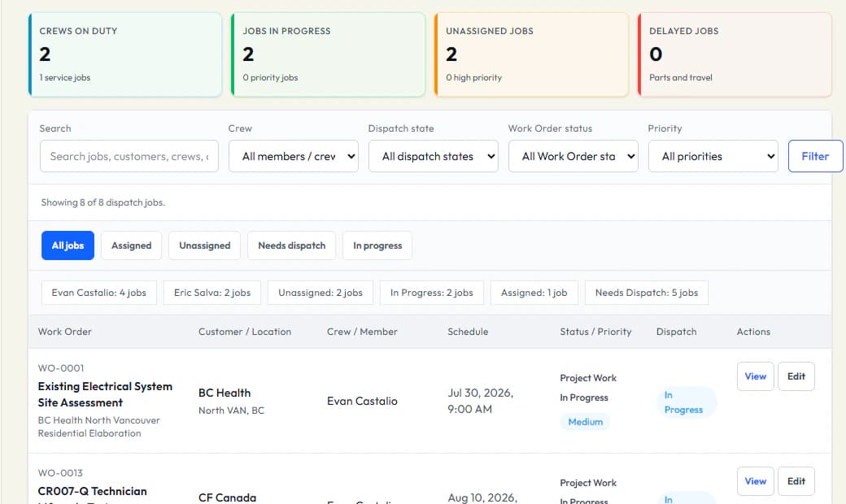Viewport: 846px width, 504px height.
Task: Click the CF Canada customer name
Action: click(227, 497)
